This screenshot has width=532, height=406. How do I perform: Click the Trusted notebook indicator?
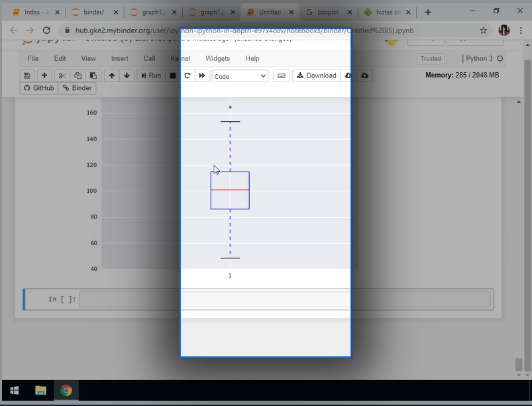(431, 59)
